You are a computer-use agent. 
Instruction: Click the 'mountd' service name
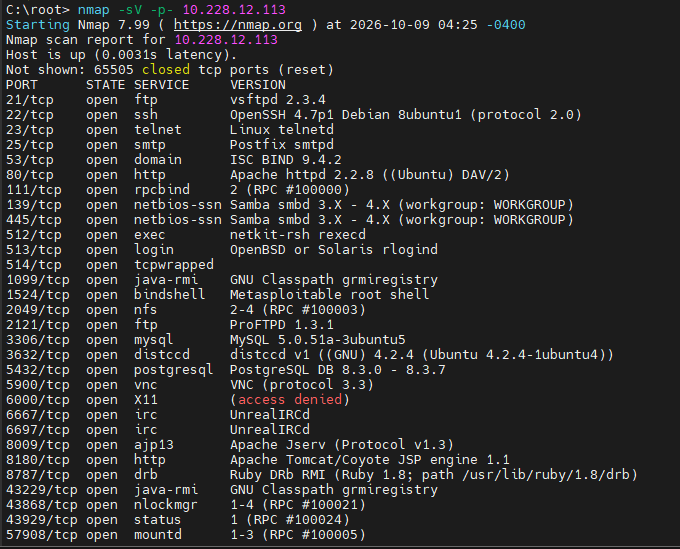pos(157,535)
